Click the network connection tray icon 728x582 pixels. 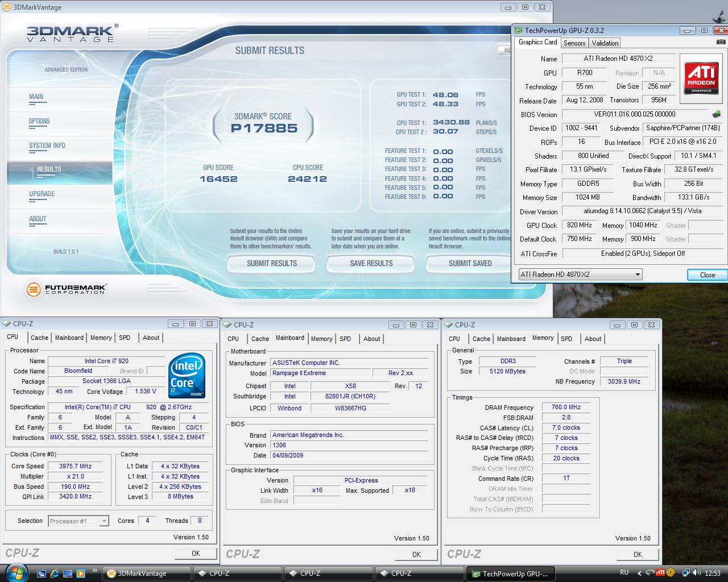(686, 573)
